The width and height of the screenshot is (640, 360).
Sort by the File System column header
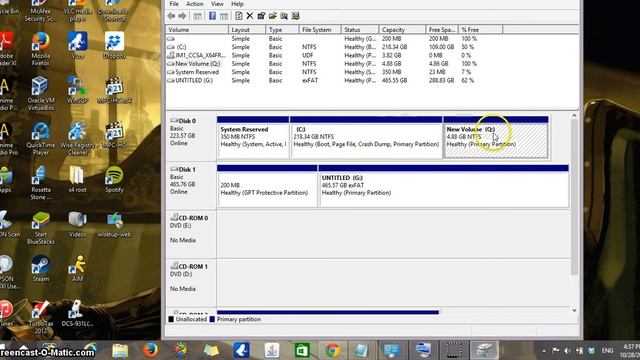[320, 30]
